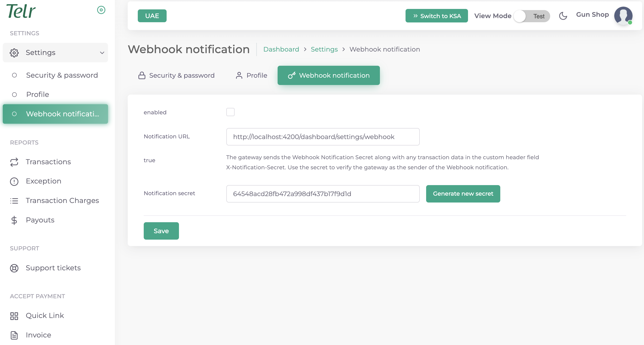The width and height of the screenshot is (644, 345).
Task: Open the user avatar menu
Action: coord(623,16)
